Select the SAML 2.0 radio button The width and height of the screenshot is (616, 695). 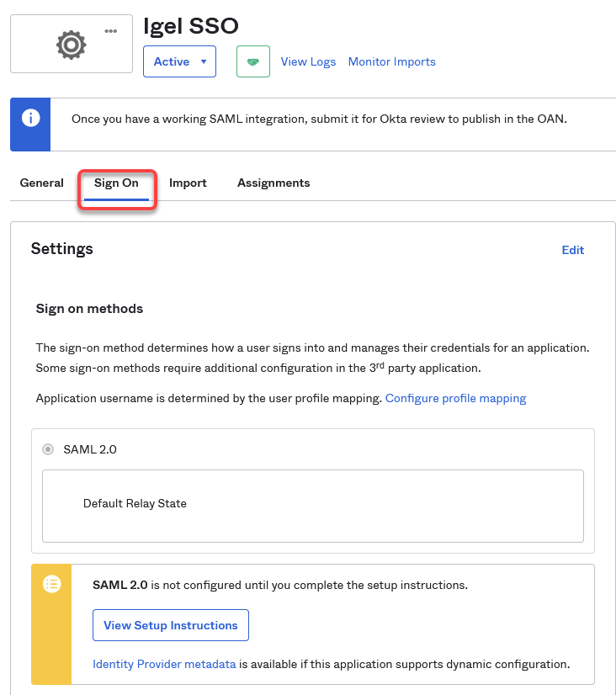48,449
